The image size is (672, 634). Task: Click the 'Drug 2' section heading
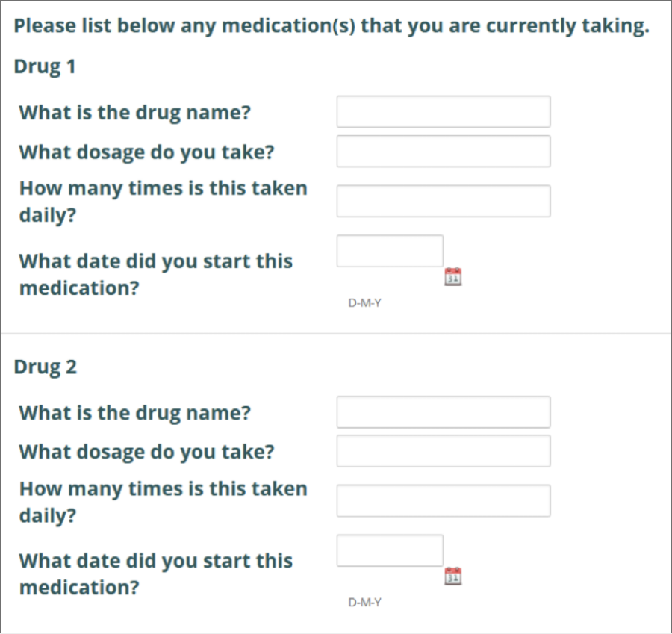[46, 368]
